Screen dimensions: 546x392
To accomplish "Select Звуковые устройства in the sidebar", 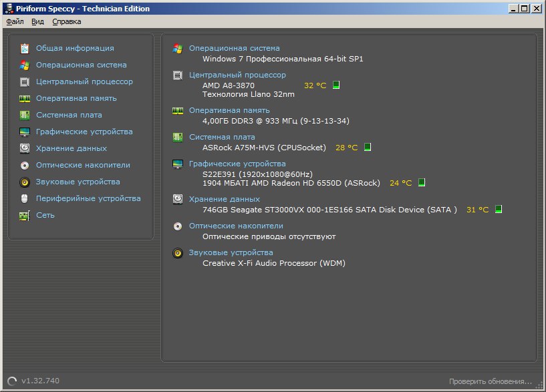I will 78,182.
